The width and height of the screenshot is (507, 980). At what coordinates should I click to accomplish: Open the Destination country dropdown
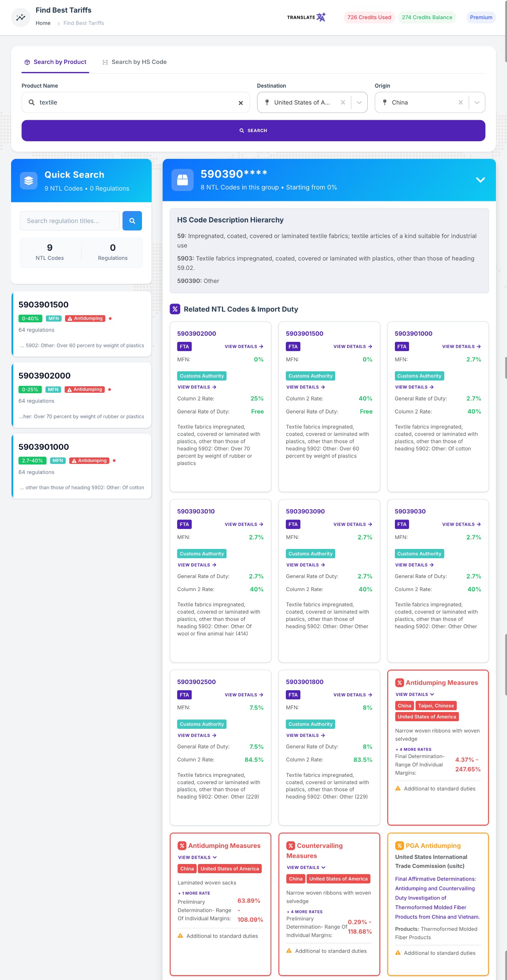click(x=359, y=103)
